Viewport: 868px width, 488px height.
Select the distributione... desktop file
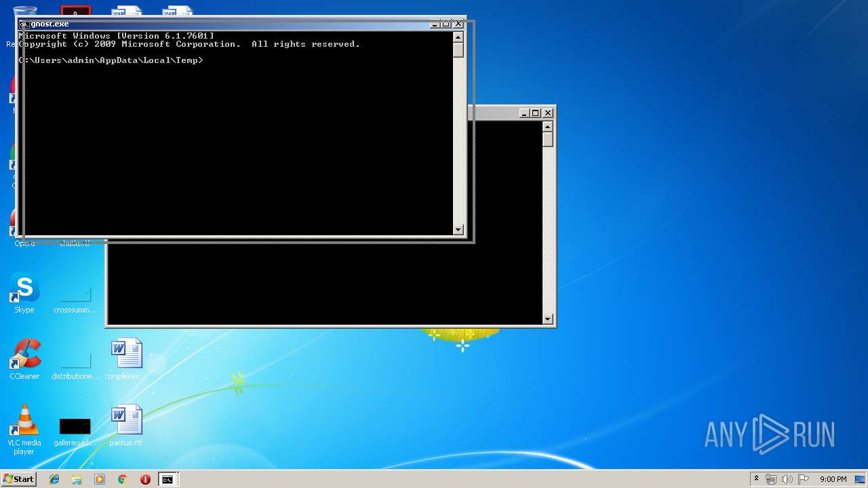[x=75, y=365]
